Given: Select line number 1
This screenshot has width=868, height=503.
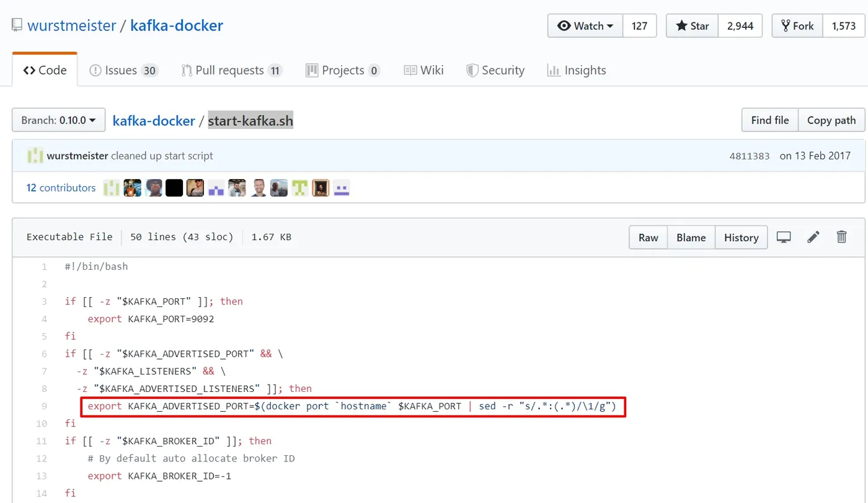Looking at the screenshot, I should point(44,267).
